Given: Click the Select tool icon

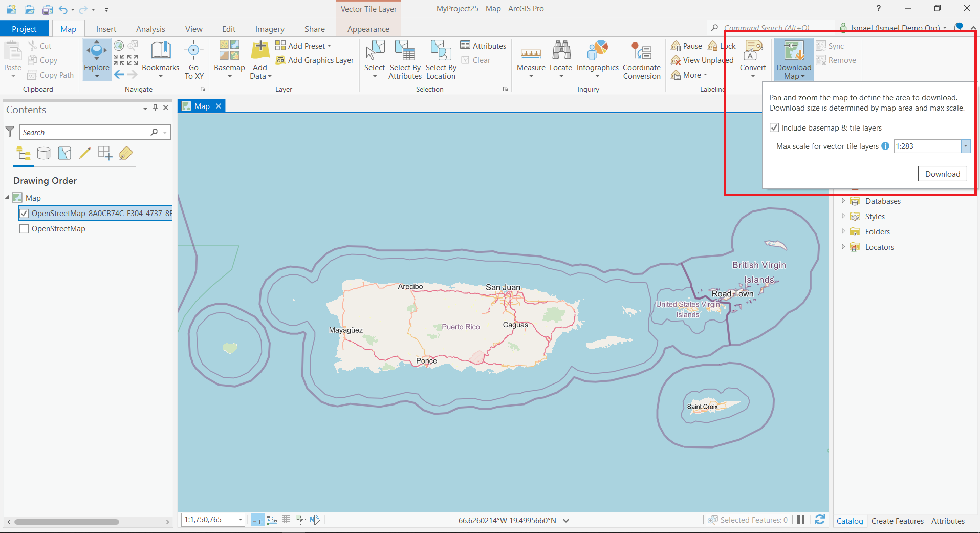Looking at the screenshot, I should click(x=375, y=51).
